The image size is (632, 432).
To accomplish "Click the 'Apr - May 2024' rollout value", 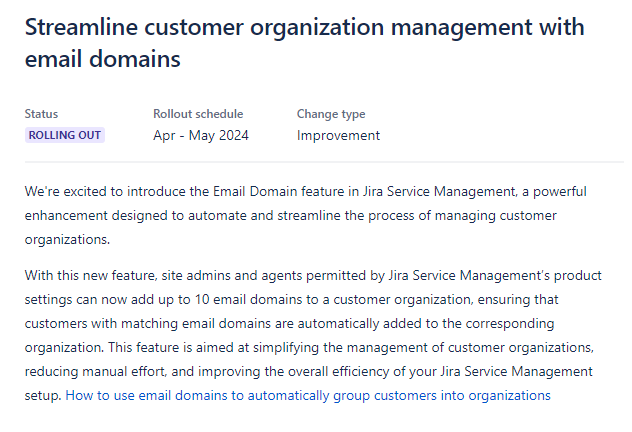I will pyautogui.click(x=201, y=135).
